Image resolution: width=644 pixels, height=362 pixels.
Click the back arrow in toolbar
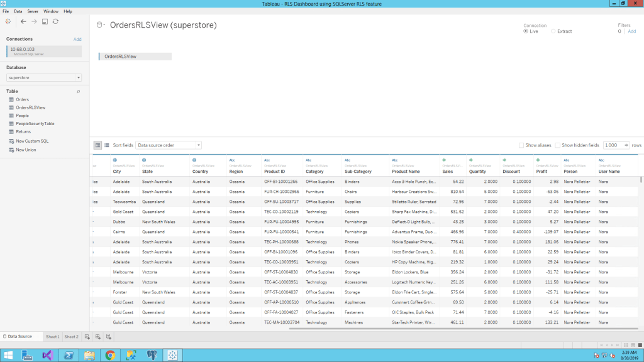pos(23,21)
